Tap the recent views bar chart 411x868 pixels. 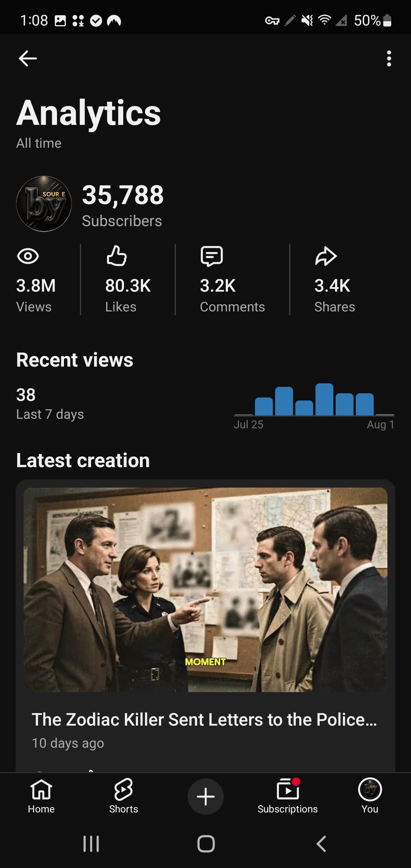[314, 399]
